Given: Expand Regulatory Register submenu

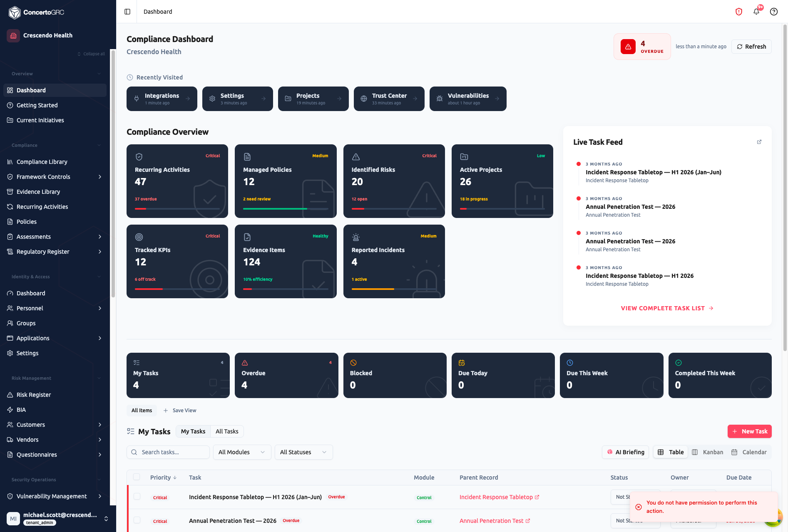Looking at the screenshot, I should tap(100, 252).
